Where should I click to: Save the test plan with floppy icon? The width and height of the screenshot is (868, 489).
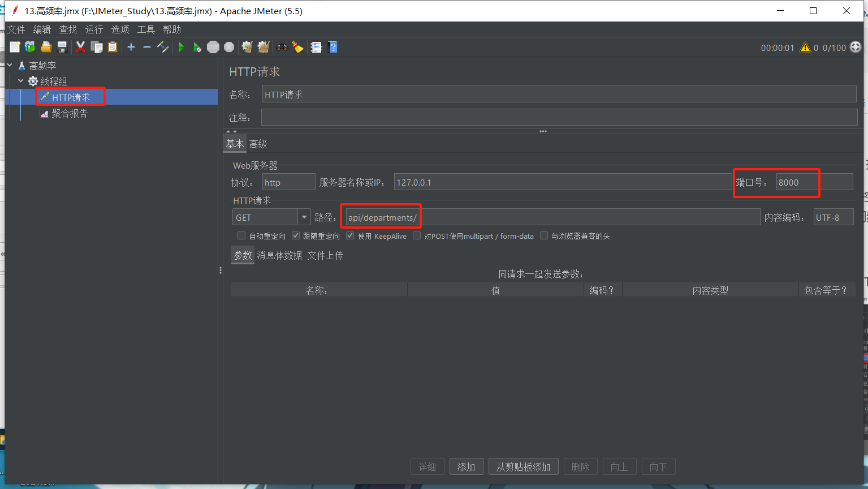[x=62, y=47]
